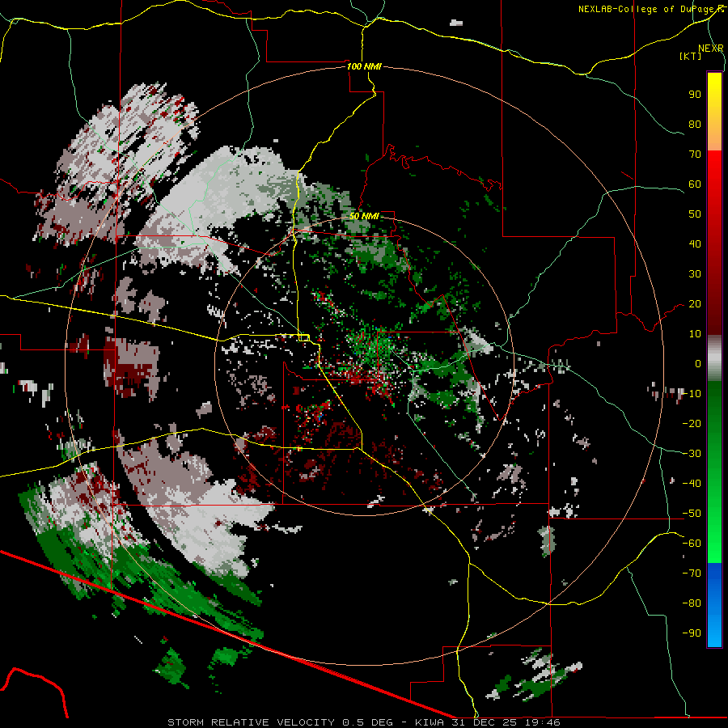The image size is (728, 728).
Task: Click the 100 NMI range ring label
Action: click(x=364, y=66)
